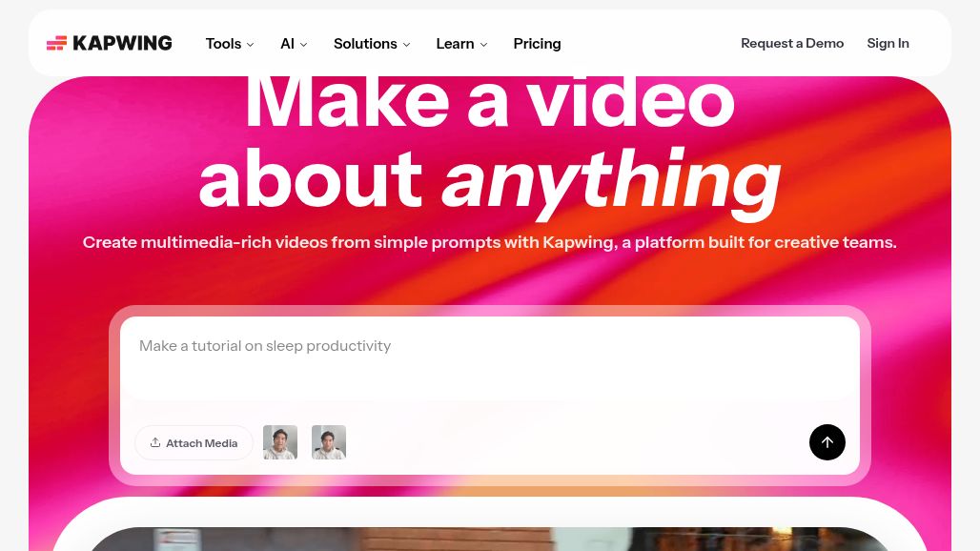Focus the video prompt text field

(490, 359)
